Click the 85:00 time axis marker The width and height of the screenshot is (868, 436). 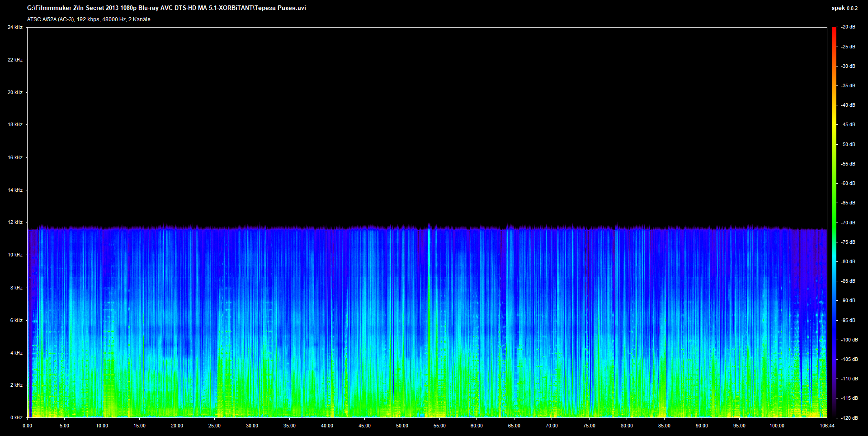coord(664,426)
